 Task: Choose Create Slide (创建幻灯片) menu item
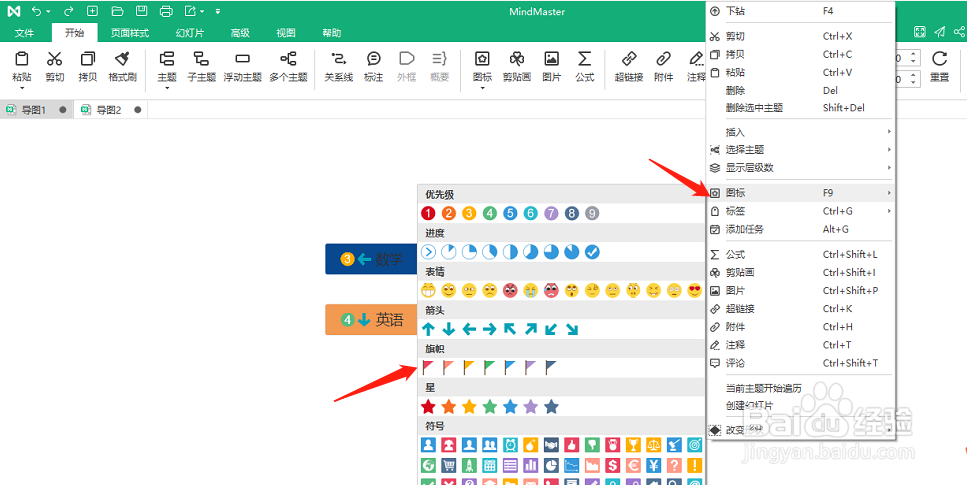click(800, 405)
